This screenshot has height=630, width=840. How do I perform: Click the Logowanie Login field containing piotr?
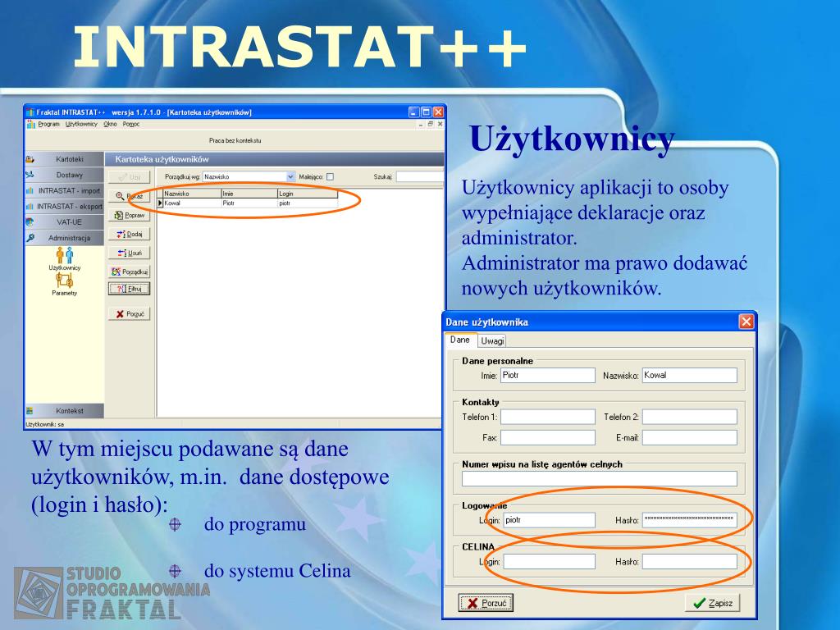coord(549,519)
